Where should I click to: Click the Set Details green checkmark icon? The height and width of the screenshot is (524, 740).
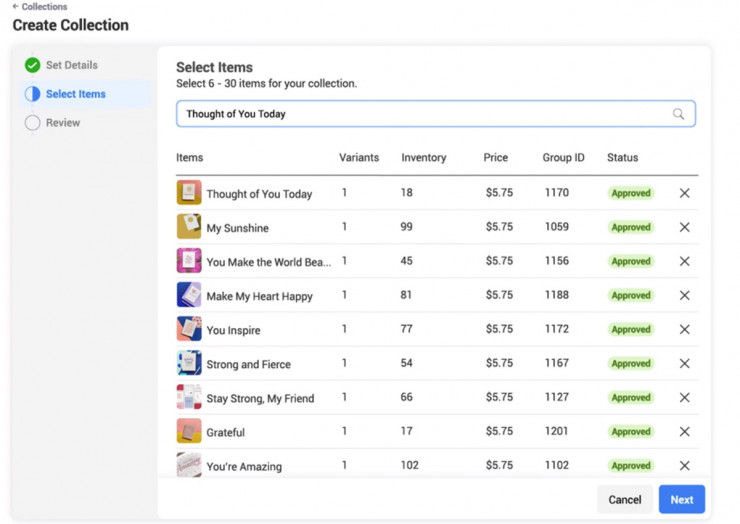point(32,65)
